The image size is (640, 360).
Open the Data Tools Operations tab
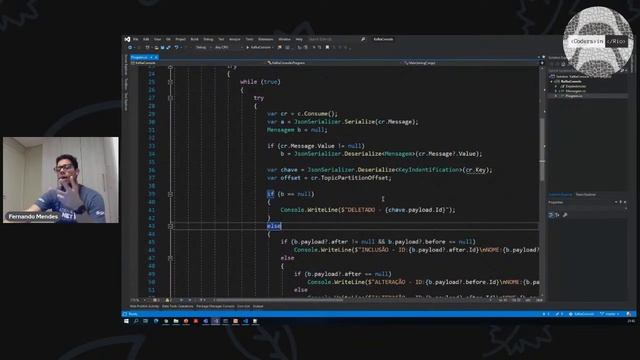[x=178, y=306]
